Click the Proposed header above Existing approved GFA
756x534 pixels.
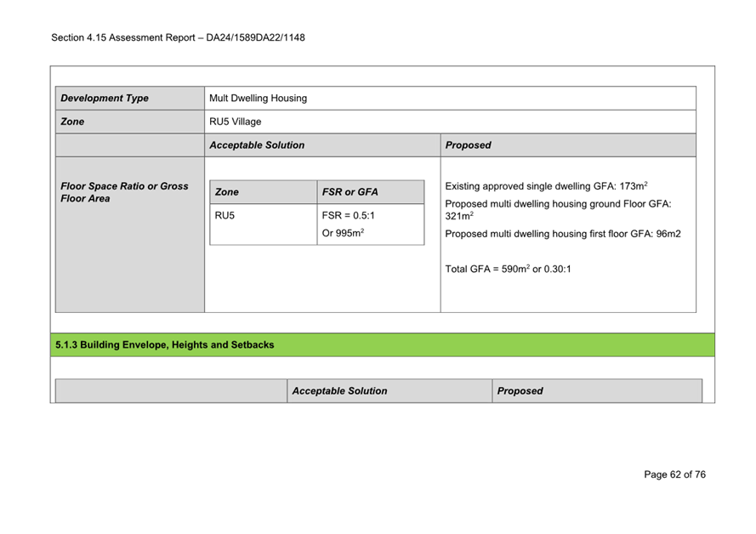469,145
